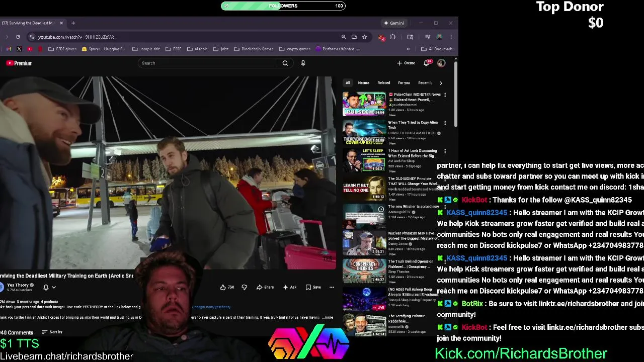Save the video to playlist
Screen dimensions: 644x362
[313, 287]
